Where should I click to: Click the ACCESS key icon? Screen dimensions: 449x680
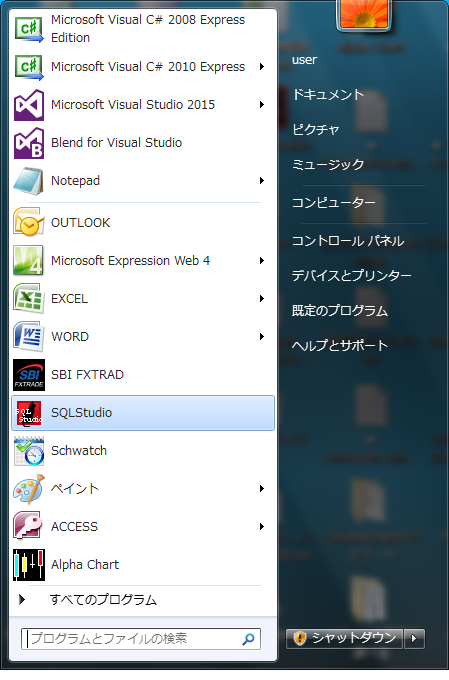[x=29, y=526]
